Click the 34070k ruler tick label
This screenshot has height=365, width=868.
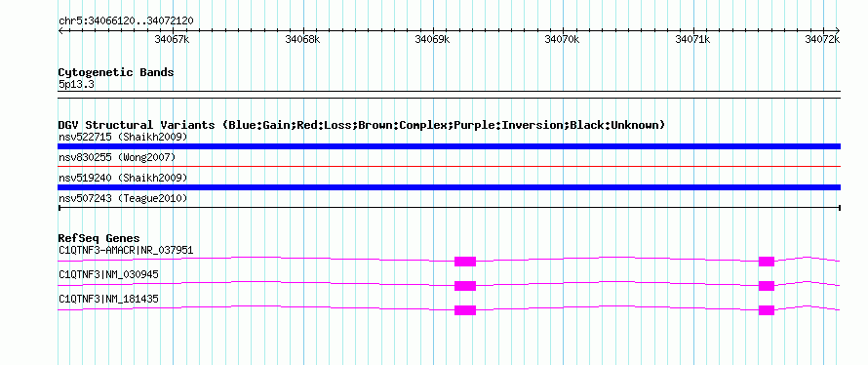click(x=563, y=40)
